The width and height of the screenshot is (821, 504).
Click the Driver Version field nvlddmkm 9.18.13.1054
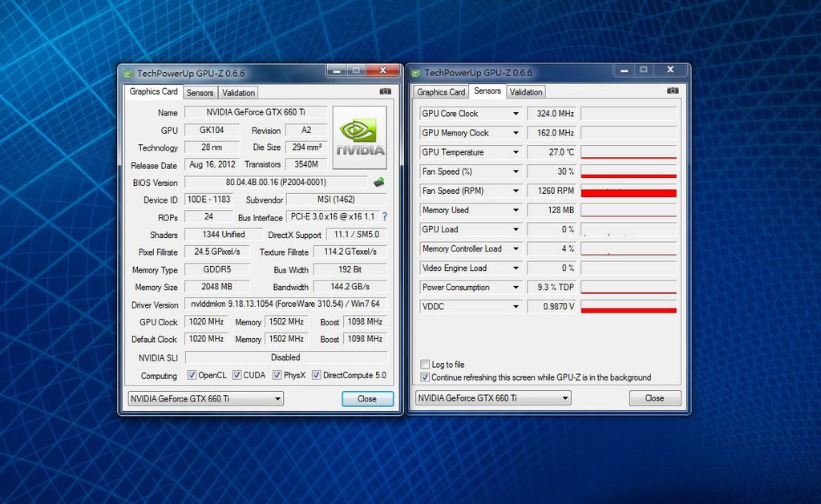coord(285,304)
